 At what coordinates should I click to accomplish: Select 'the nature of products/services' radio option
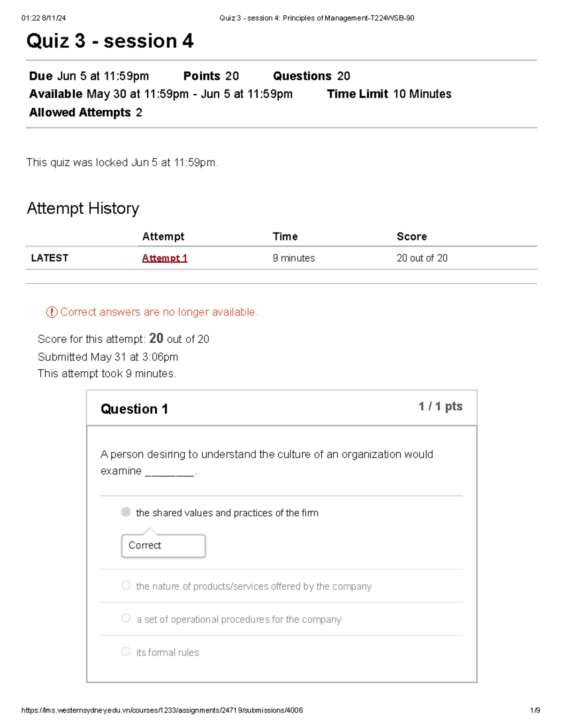pos(126,585)
